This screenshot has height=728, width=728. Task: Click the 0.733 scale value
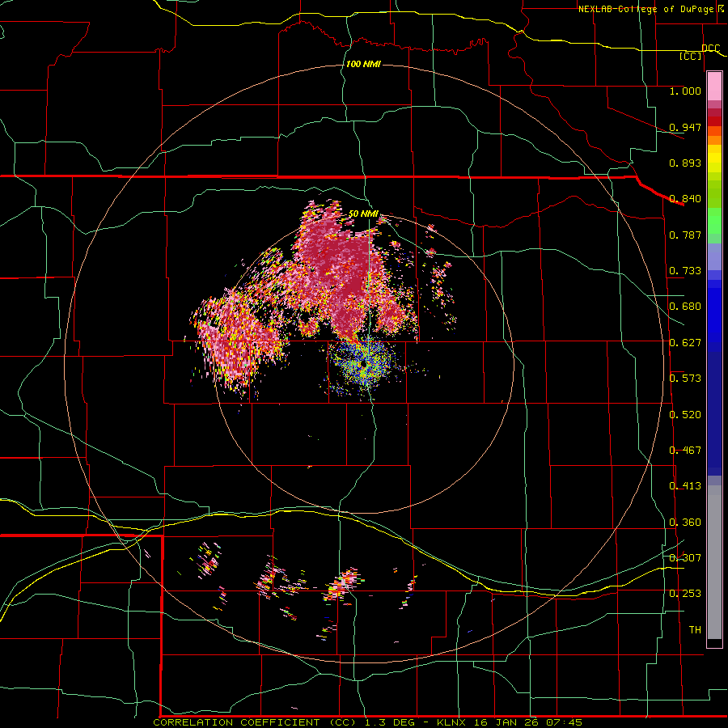point(685,271)
